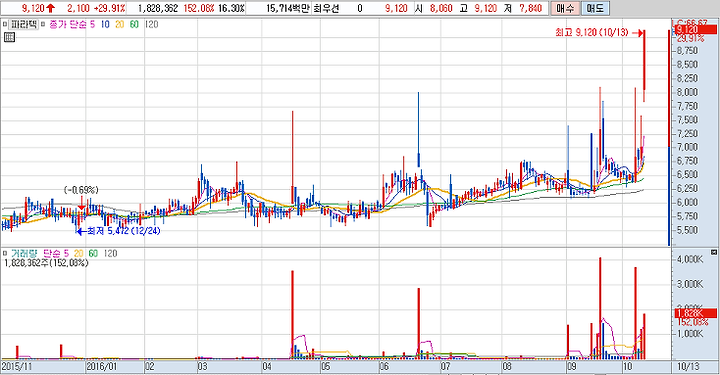Image resolution: width=720 pixels, height=375 pixels.
Task: Toggle the small box before 종가 단순
Action: pos(43,24)
